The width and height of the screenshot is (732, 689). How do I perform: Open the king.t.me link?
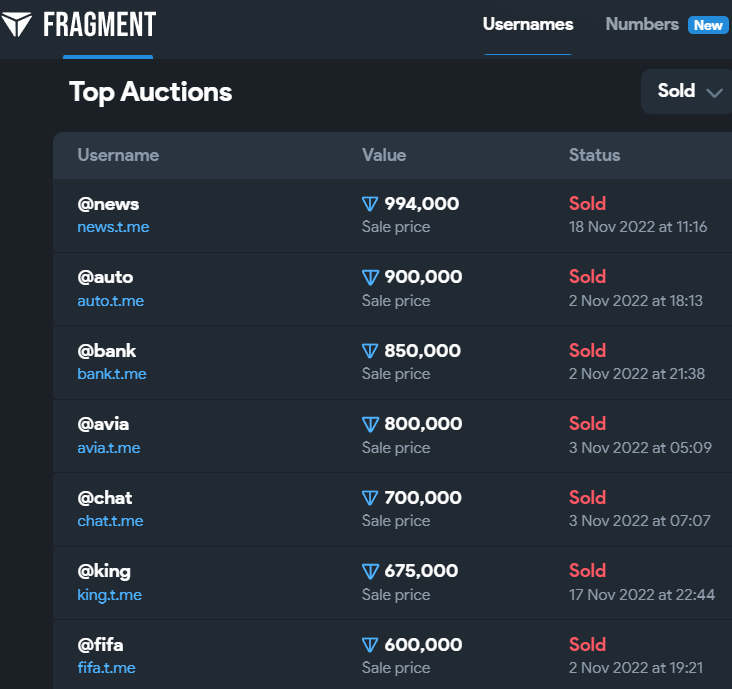pyautogui.click(x=110, y=595)
